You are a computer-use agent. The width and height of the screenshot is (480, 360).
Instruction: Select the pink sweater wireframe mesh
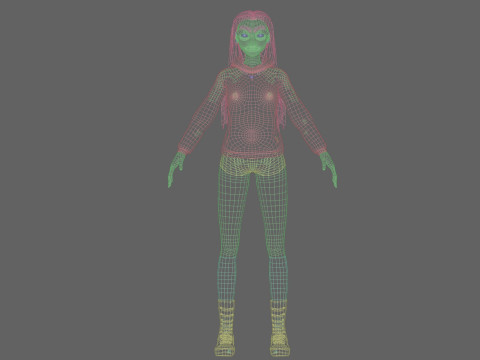(x=252, y=113)
